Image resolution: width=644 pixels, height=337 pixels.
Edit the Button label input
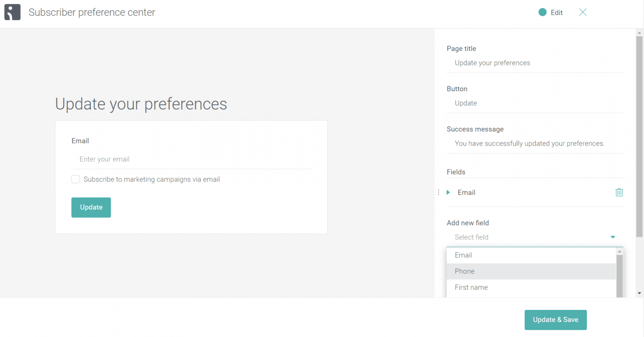[x=535, y=103]
